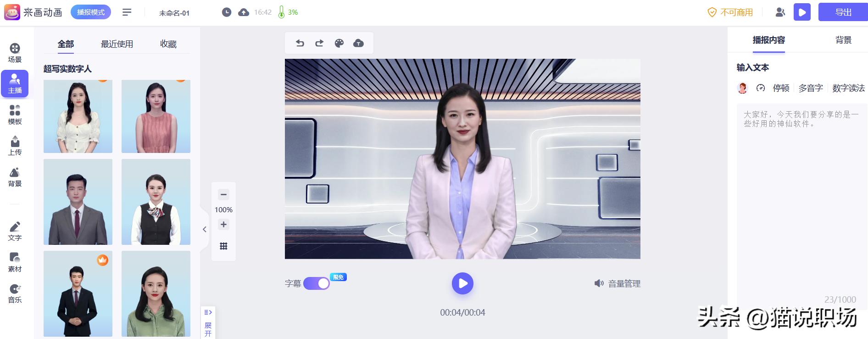
Task: Click the clock history icon
Action: pyautogui.click(x=227, y=12)
